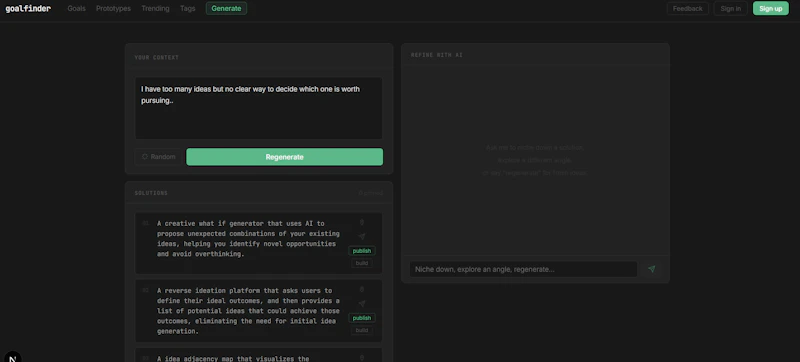Publish the creative what-if generator solution
Image resolution: width=800 pixels, height=362 pixels.
tap(362, 251)
